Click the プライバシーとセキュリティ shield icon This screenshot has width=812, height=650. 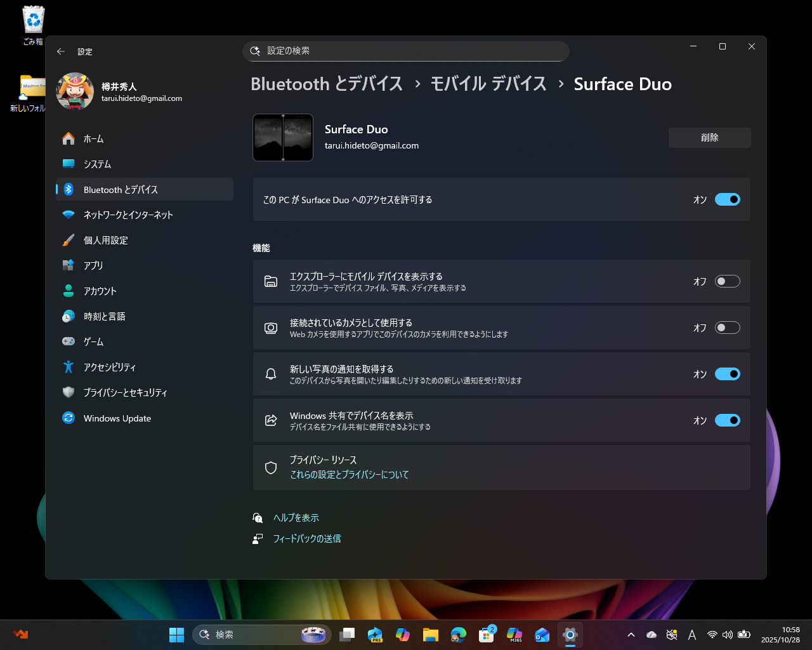click(x=69, y=392)
